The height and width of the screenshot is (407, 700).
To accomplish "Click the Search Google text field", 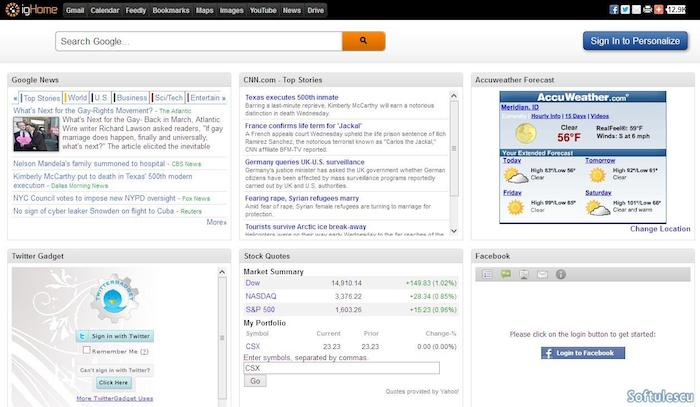I will [x=198, y=41].
